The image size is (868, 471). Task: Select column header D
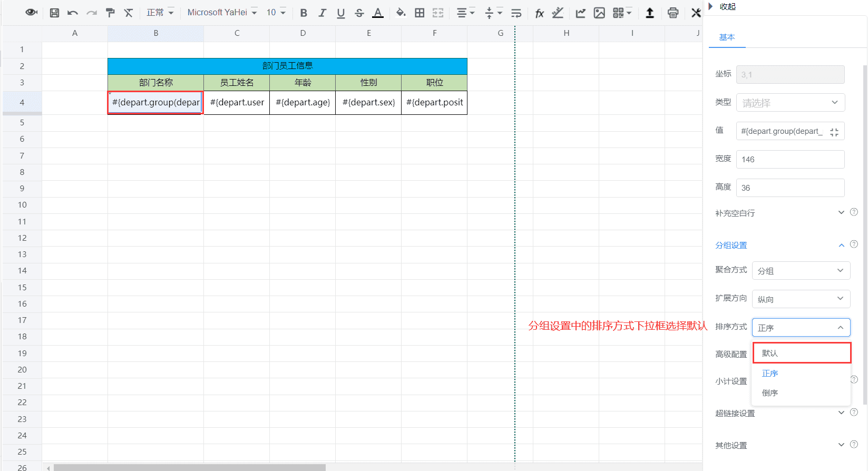point(303,33)
